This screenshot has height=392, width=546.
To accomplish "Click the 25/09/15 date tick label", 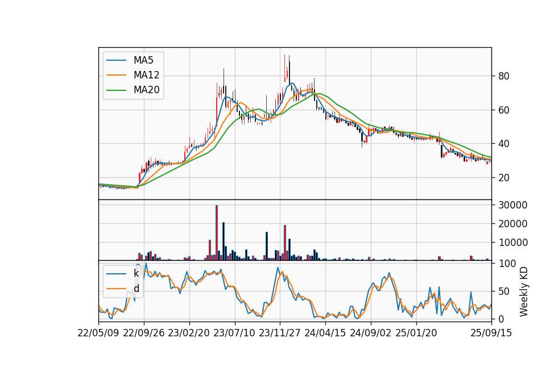I will pyautogui.click(x=491, y=333).
